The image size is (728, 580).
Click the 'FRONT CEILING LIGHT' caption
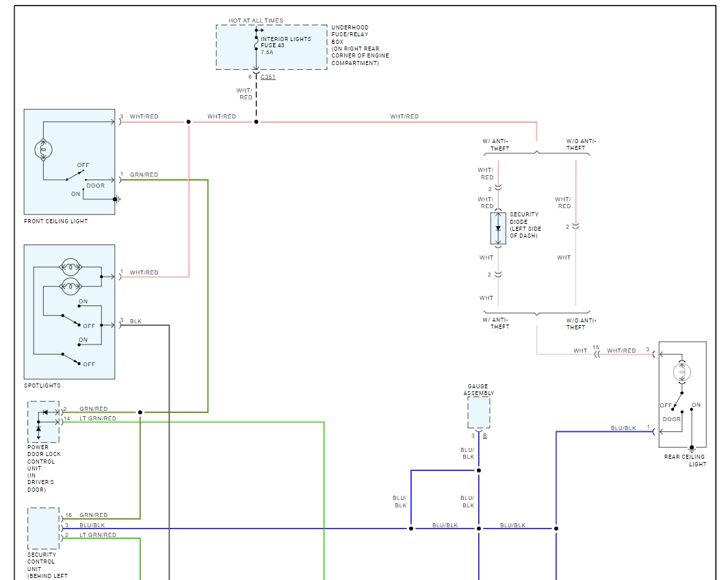pos(55,221)
